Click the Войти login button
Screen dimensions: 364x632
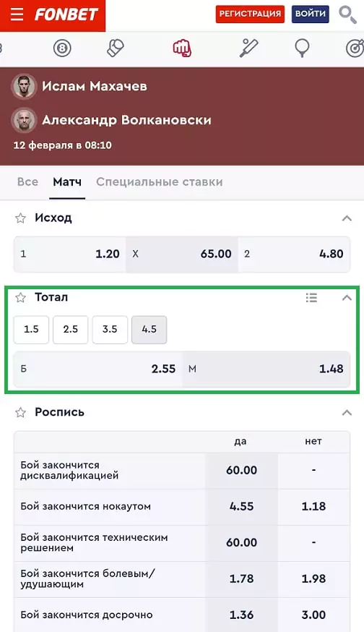click(311, 14)
